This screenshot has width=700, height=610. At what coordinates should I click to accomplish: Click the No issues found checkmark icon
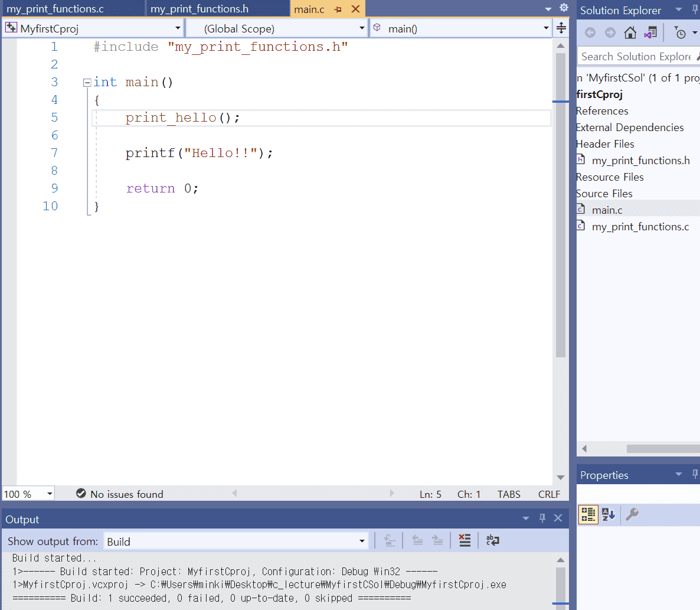tap(81, 494)
